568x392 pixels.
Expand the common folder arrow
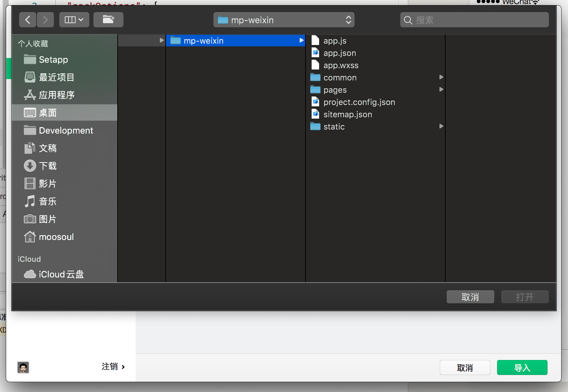(x=441, y=77)
